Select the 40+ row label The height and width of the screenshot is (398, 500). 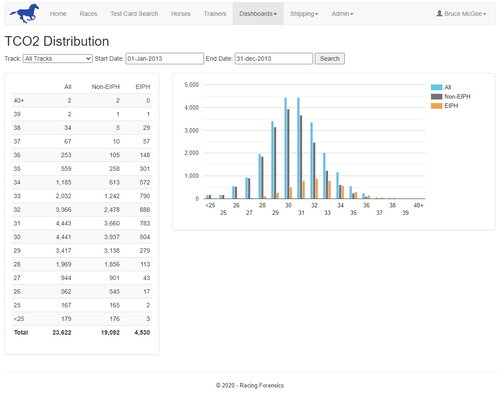pos(19,101)
